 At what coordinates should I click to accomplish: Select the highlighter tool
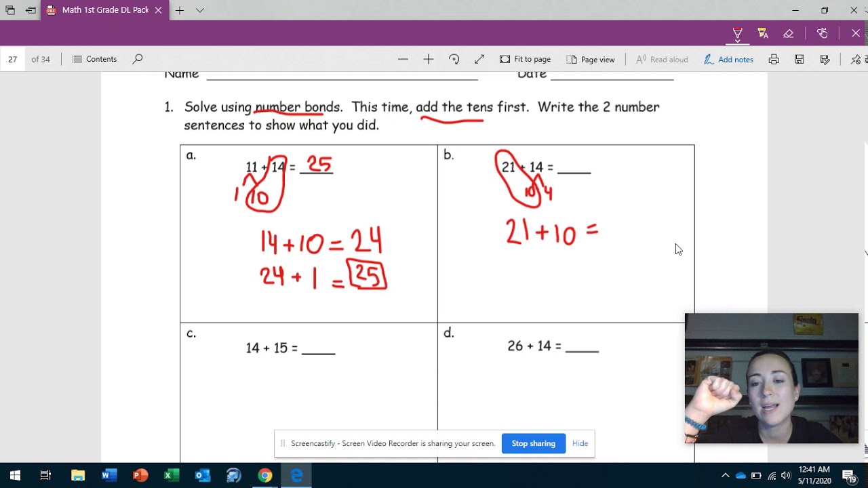point(762,33)
